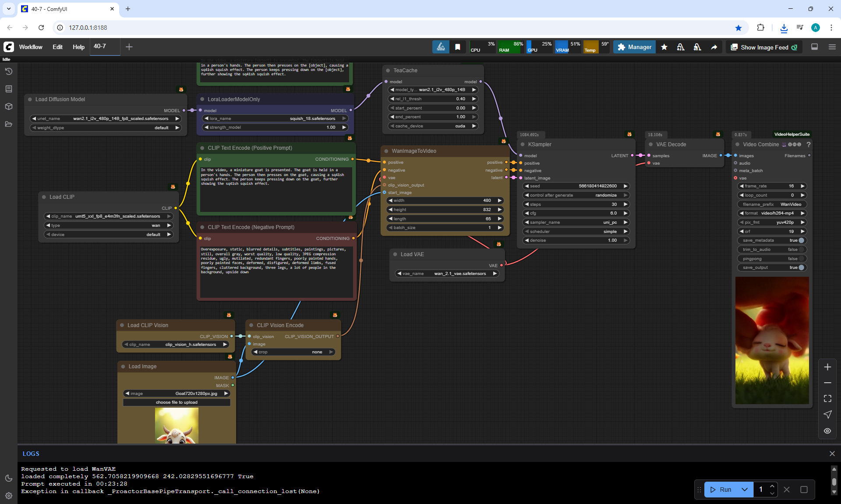Click the Manager button
The height and width of the screenshot is (504, 841).
(634, 47)
